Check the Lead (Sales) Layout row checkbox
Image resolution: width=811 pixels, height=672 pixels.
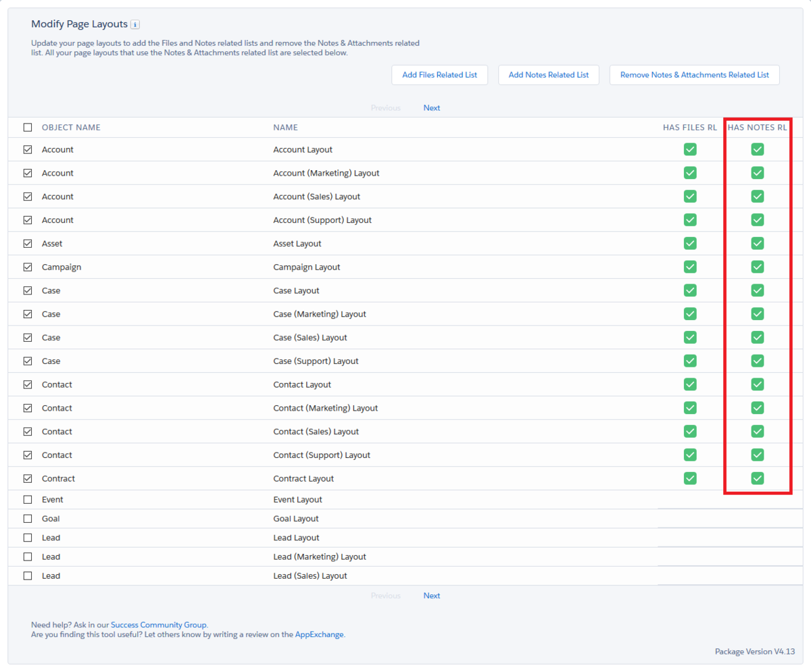28,575
